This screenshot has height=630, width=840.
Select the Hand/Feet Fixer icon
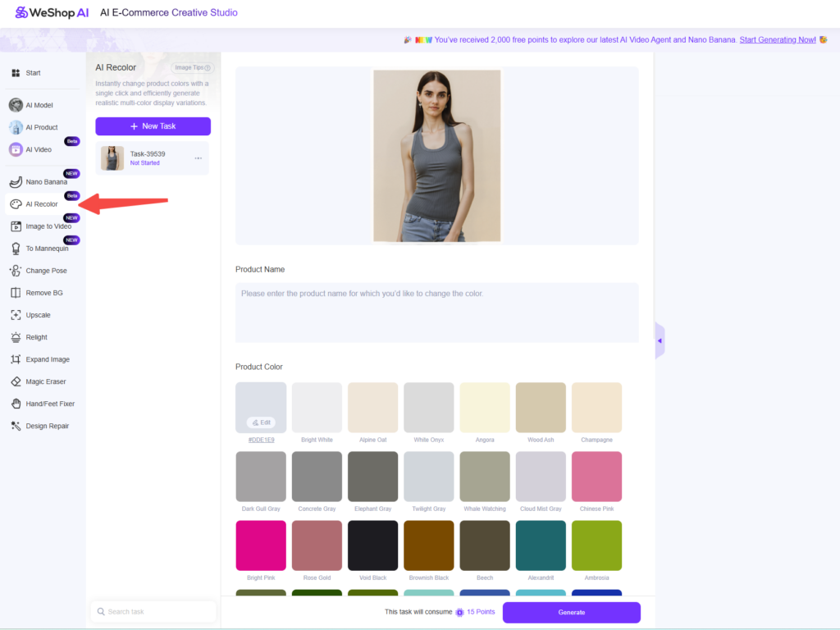point(16,404)
